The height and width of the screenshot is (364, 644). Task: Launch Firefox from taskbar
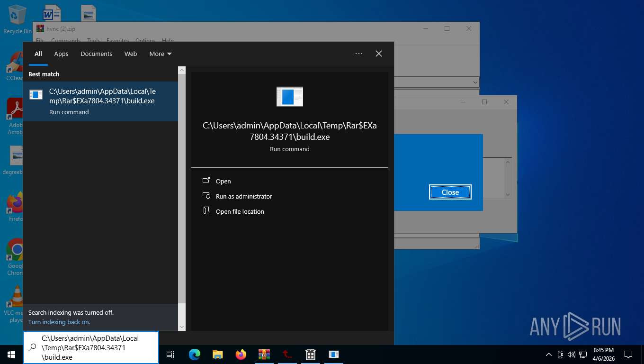tap(241, 355)
